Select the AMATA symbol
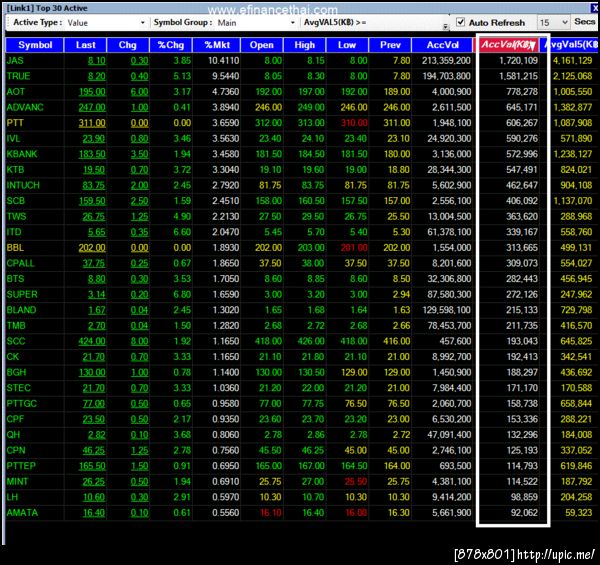The image size is (600, 565). click(x=22, y=513)
